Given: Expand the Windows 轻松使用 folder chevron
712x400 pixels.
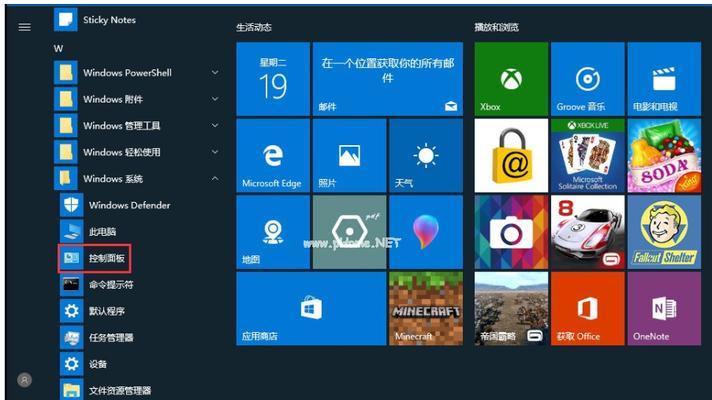Looking at the screenshot, I should pos(215,152).
